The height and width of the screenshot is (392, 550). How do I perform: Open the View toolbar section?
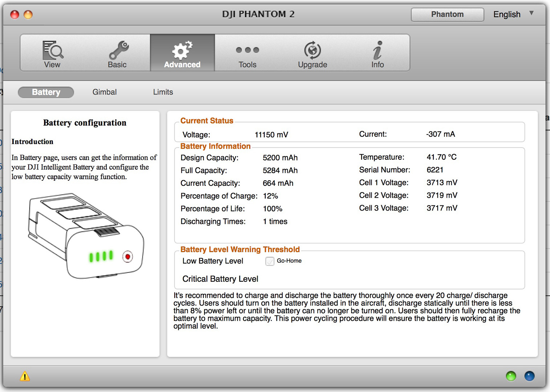(x=53, y=53)
